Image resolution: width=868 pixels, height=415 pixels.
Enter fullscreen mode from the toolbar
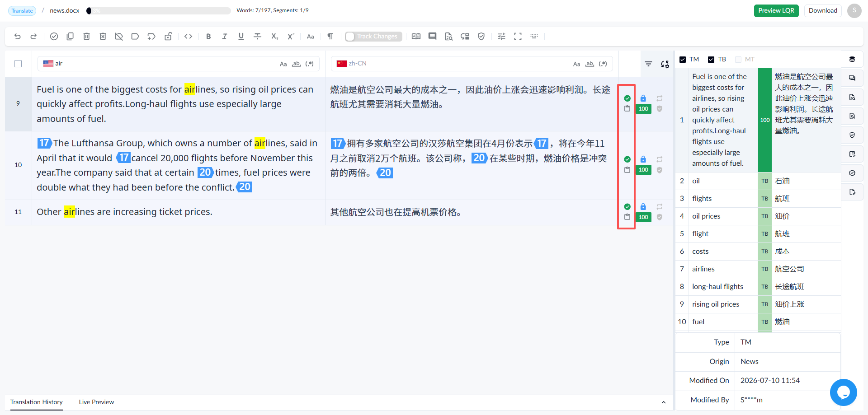[518, 37]
